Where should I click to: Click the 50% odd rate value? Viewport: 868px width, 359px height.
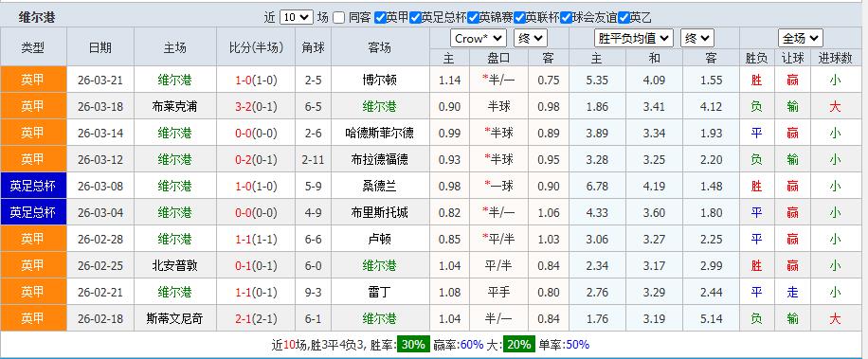[577, 345]
